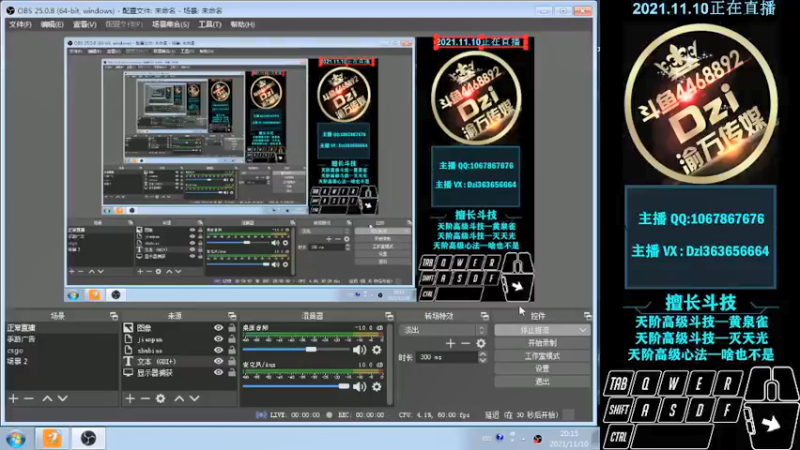This screenshot has width=800, height=450.
Task: Open the 麦克风/Aux channel settings gear
Action: (377, 387)
